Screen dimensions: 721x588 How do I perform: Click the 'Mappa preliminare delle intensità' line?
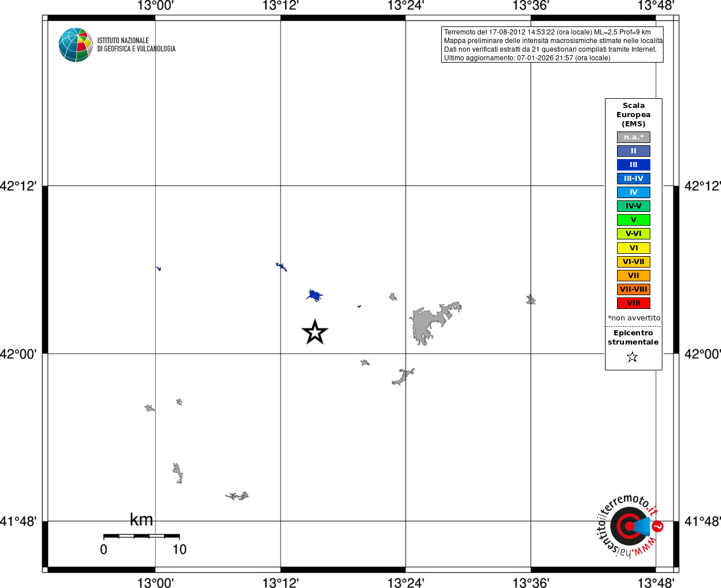pos(553,41)
